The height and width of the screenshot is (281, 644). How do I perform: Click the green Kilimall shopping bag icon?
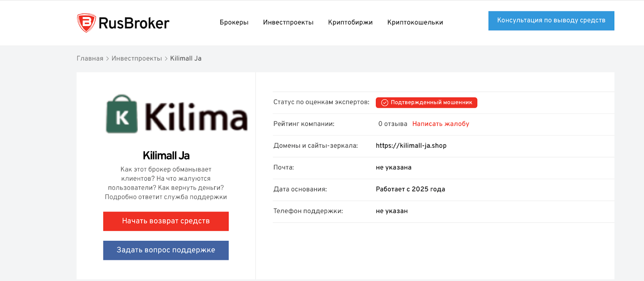coord(122,114)
